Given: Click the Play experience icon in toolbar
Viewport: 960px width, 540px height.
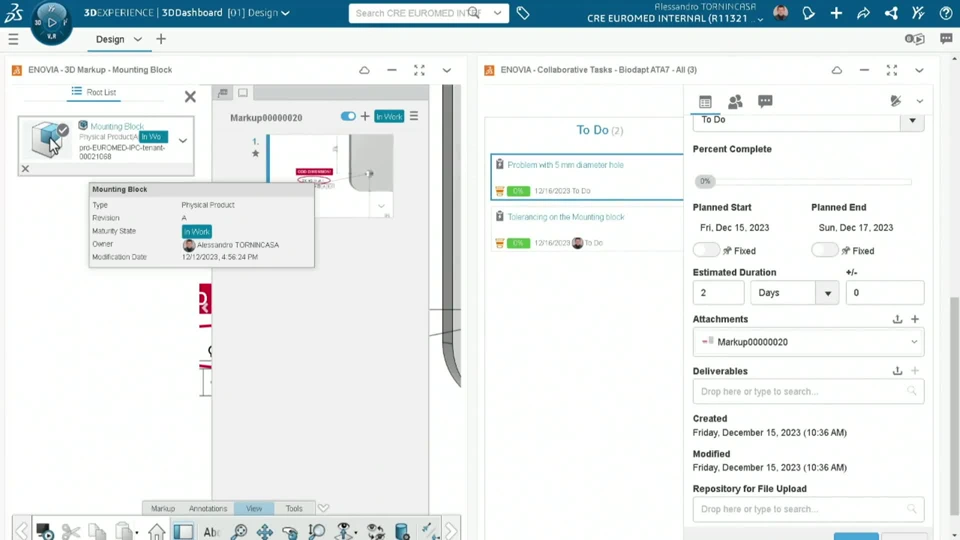Looking at the screenshot, I should [45, 531].
